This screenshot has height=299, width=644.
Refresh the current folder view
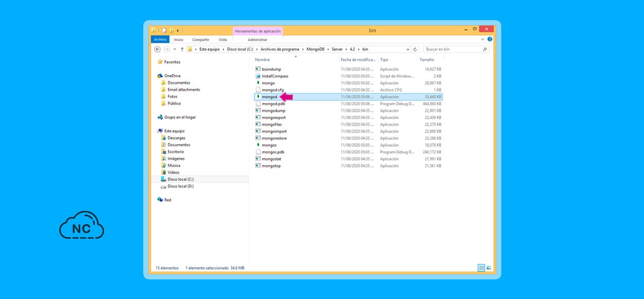pyautogui.click(x=415, y=49)
